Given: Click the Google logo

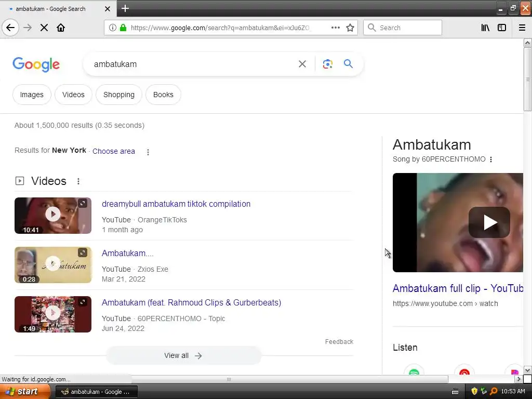Looking at the screenshot, I should click(x=36, y=64).
